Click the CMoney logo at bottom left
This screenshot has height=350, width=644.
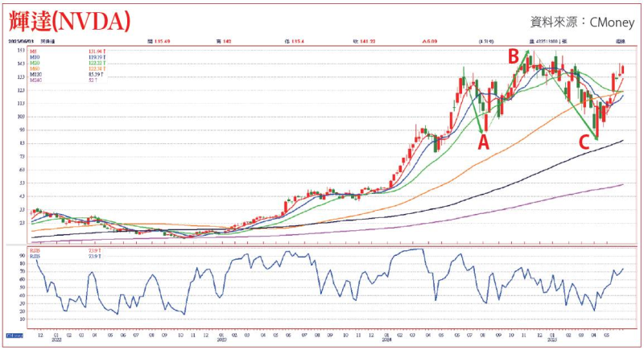pos(14,334)
